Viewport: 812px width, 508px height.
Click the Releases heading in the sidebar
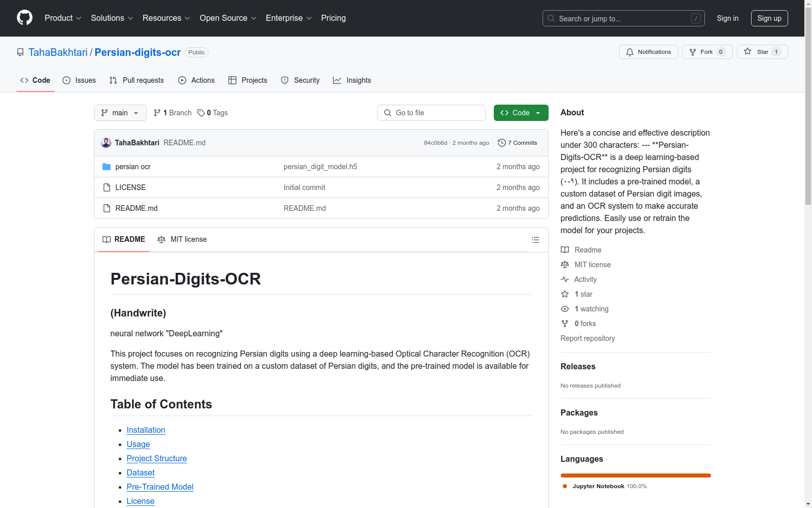pos(578,366)
